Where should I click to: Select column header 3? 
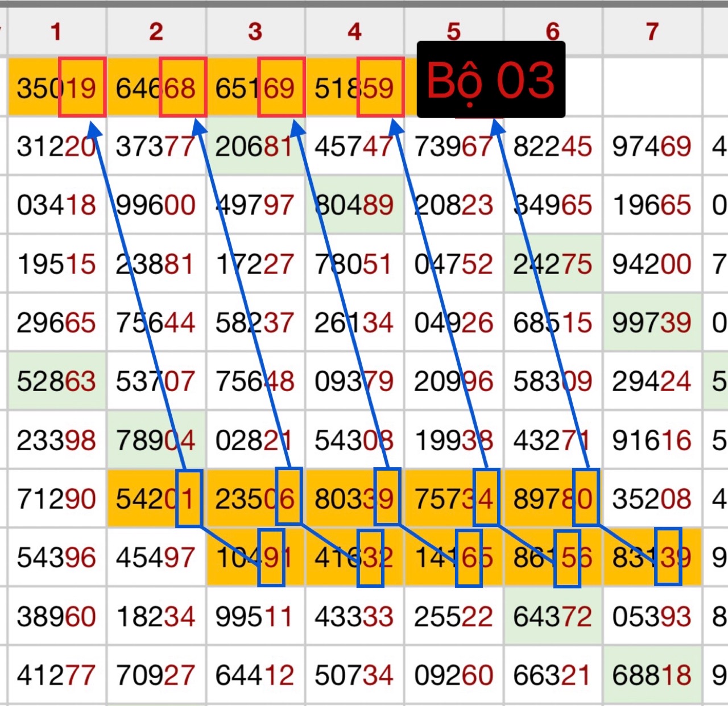point(255,32)
